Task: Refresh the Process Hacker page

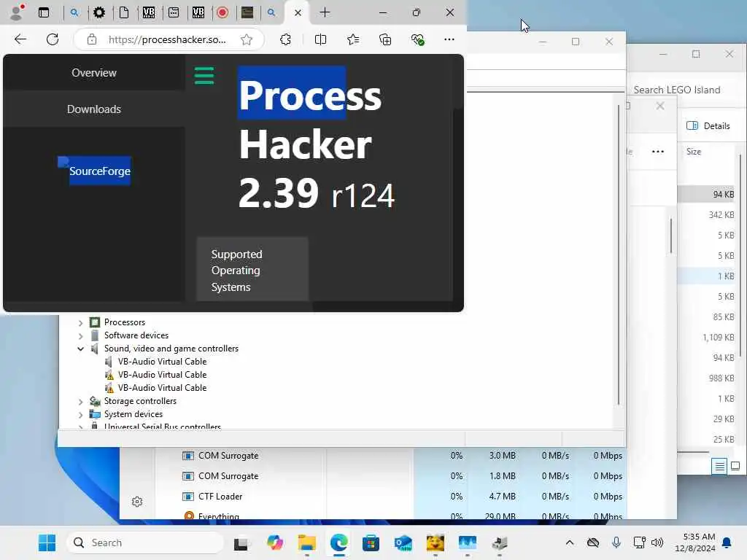Action: click(x=53, y=39)
